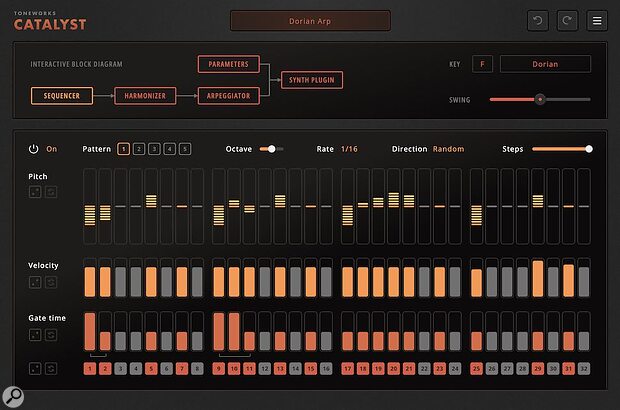Reset Gate time with its cycle icon
This screenshot has width=620, height=410.
(51, 335)
